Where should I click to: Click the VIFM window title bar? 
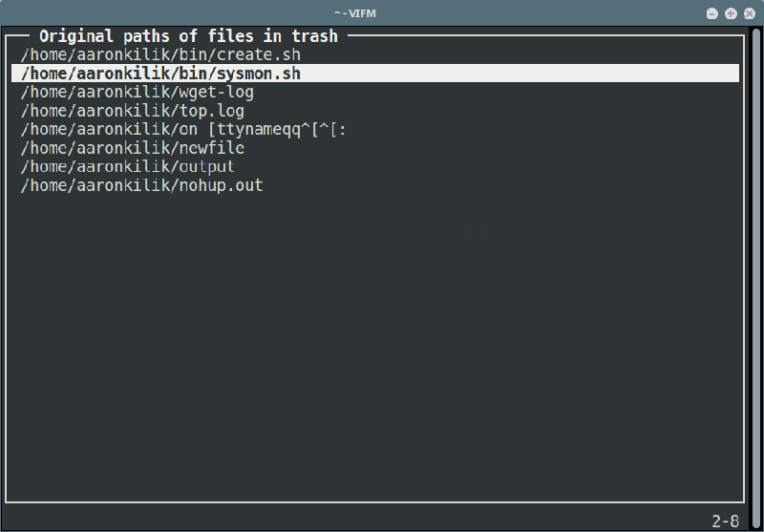[355, 13]
